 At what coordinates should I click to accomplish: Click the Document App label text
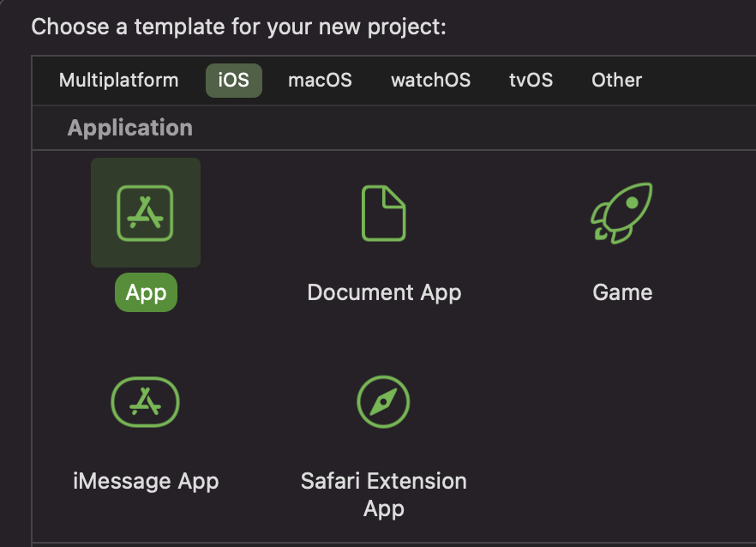(x=384, y=292)
